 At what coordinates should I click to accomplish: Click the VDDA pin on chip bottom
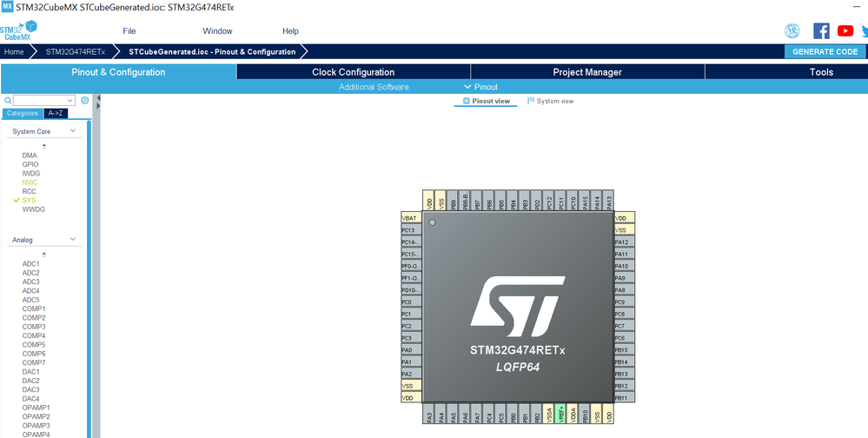tap(573, 414)
